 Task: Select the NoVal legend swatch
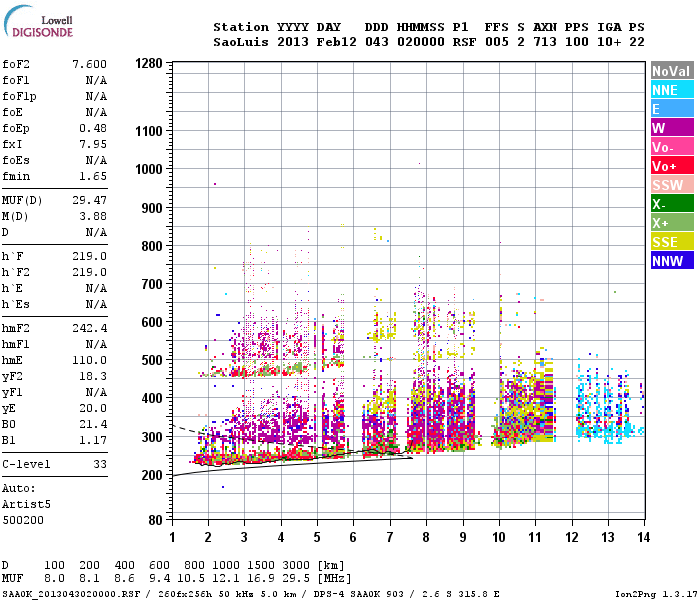point(672,71)
